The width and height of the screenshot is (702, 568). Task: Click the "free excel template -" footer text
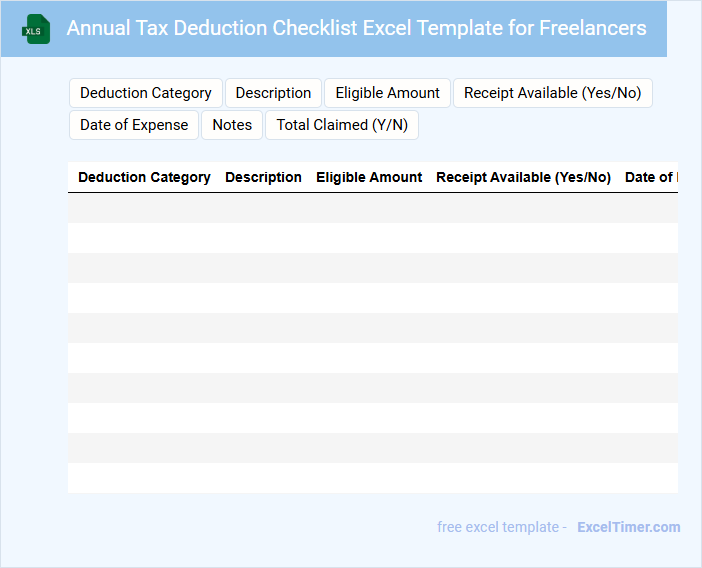(x=502, y=527)
